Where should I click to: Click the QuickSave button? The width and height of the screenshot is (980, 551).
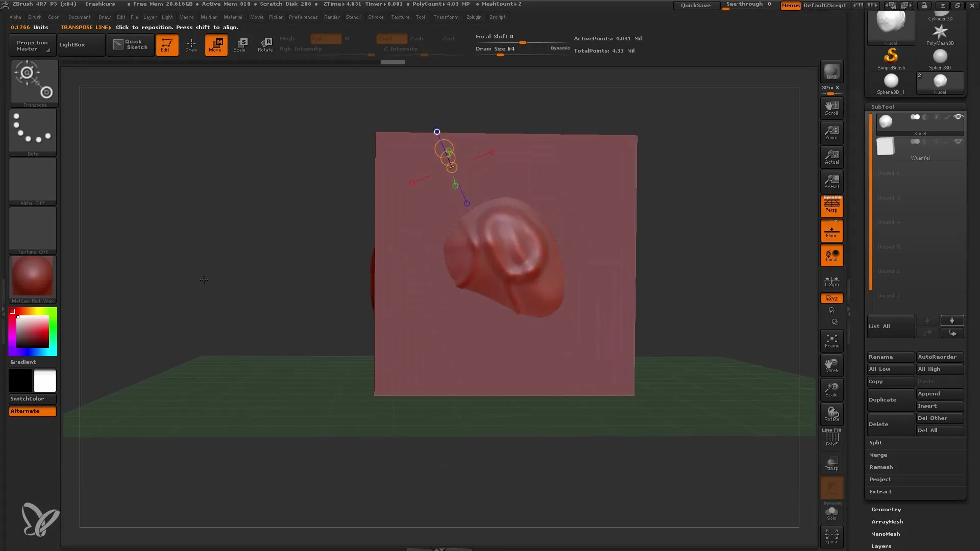(696, 6)
